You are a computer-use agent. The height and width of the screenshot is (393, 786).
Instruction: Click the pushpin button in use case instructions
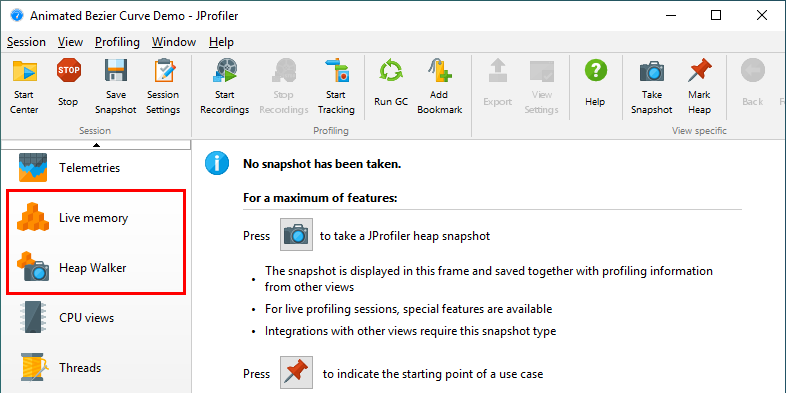[x=296, y=373]
